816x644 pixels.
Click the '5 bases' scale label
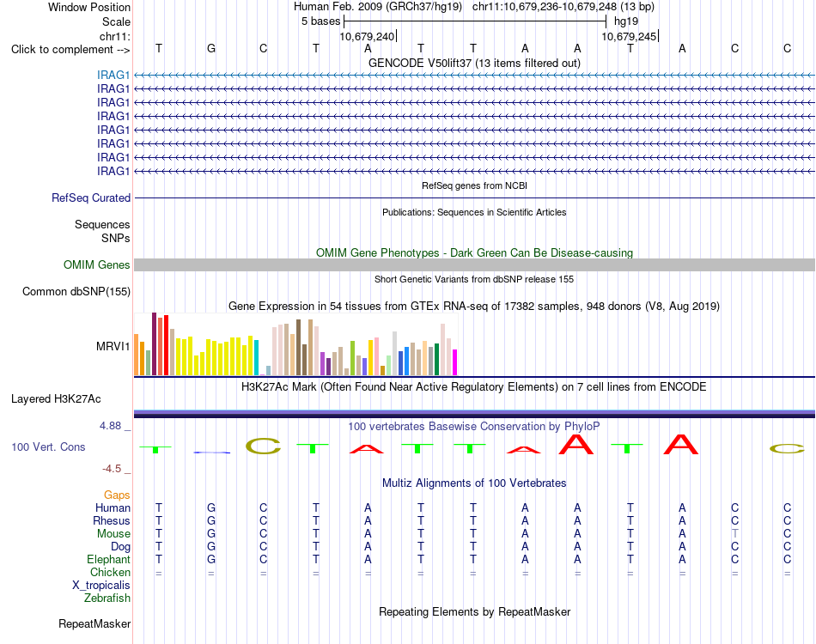pyautogui.click(x=320, y=21)
